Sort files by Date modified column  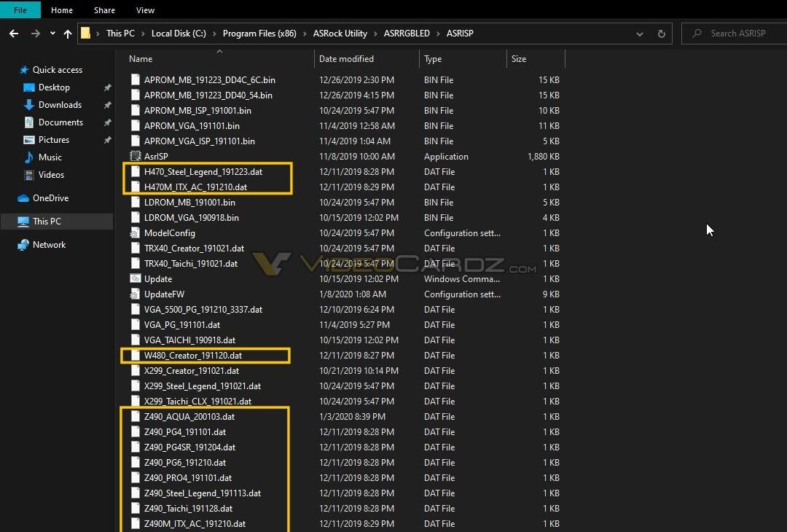(x=345, y=58)
